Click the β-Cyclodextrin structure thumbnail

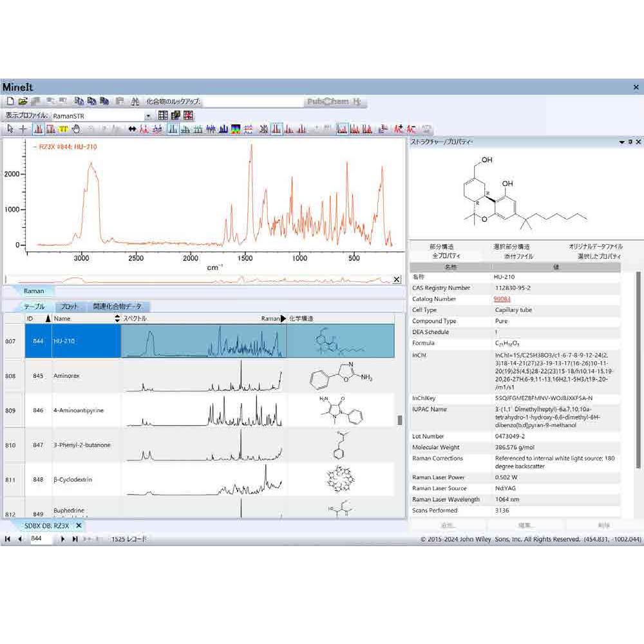341,479
